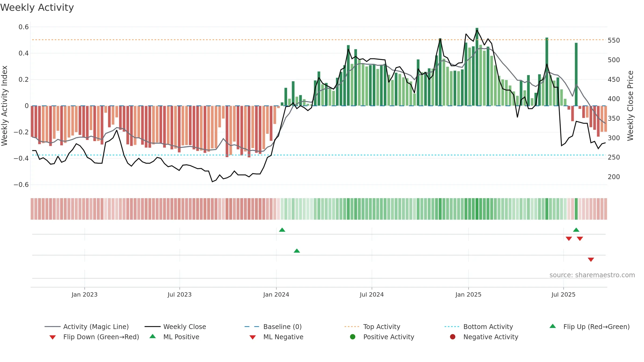This screenshot has width=644, height=362.
Task: Click the Jan 2025 x-axis label
Action: pos(468,294)
